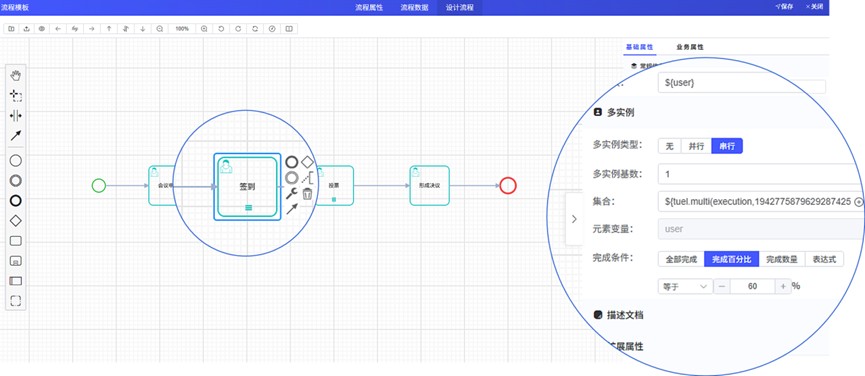865x376 pixels.
Task: Add a gateway diamond from the palette
Action: [16, 221]
